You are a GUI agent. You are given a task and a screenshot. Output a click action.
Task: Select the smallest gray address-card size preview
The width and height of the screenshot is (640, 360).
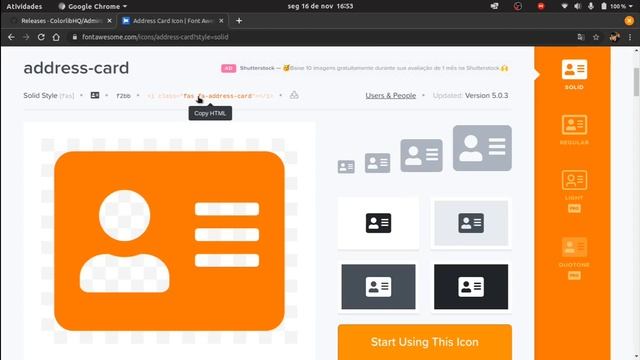(x=346, y=167)
